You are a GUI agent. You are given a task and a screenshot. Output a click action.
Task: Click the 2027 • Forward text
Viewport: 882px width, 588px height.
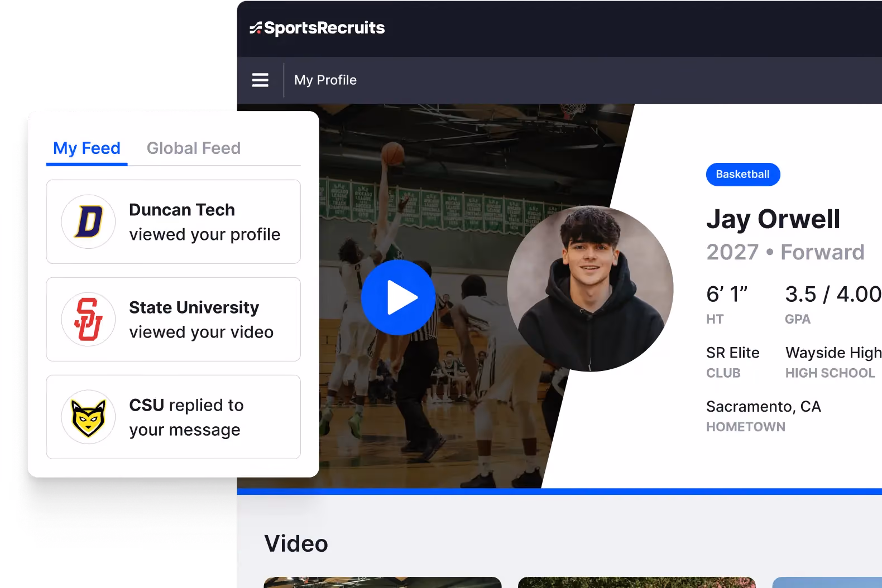pos(785,252)
